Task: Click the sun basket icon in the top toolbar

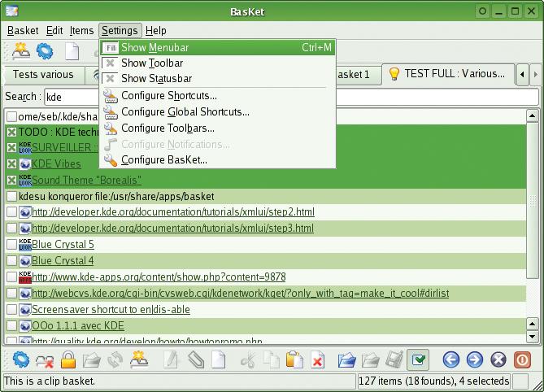Action: click(21, 51)
